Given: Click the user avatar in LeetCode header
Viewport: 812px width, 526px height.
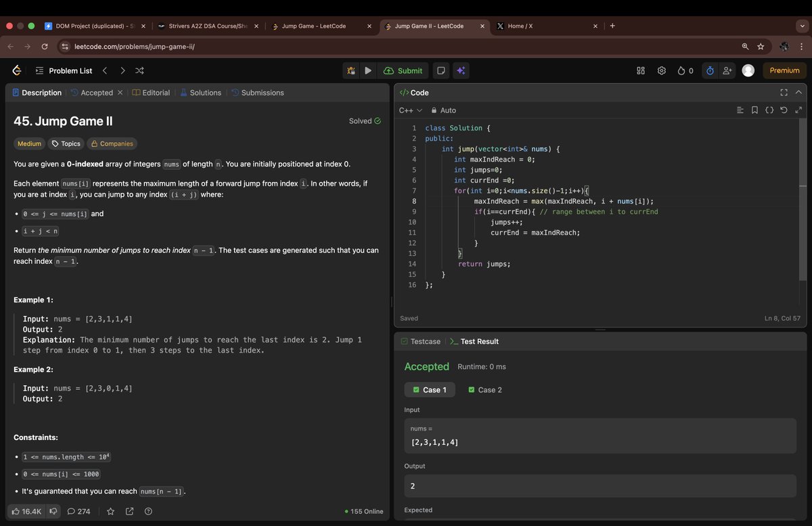Looking at the screenshot, I should pos(748,70).
